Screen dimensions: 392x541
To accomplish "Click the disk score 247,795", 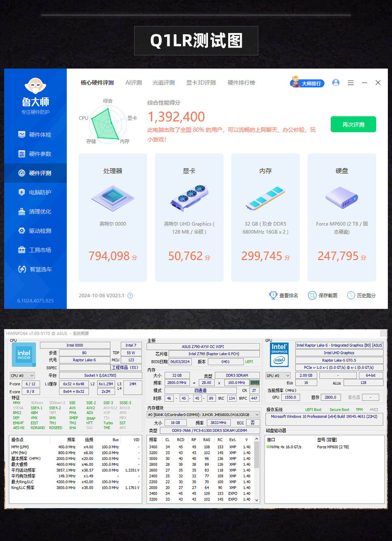I will (x=338, y=256).
